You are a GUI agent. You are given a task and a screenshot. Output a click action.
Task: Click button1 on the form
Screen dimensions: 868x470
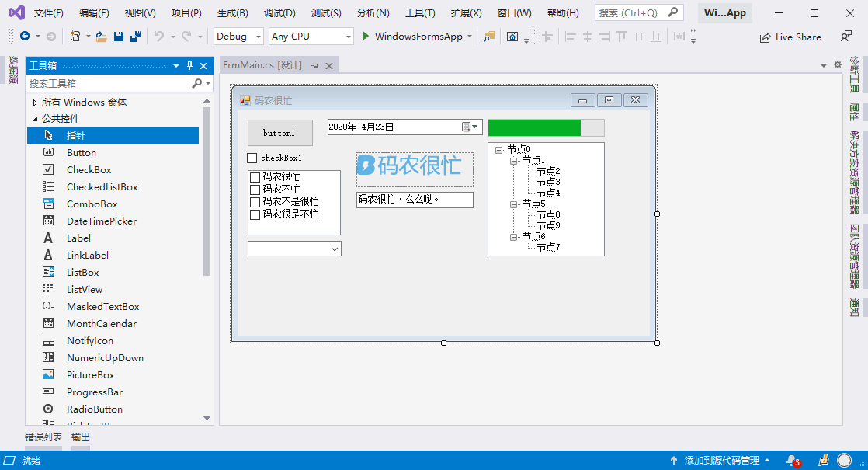point(279,133)
